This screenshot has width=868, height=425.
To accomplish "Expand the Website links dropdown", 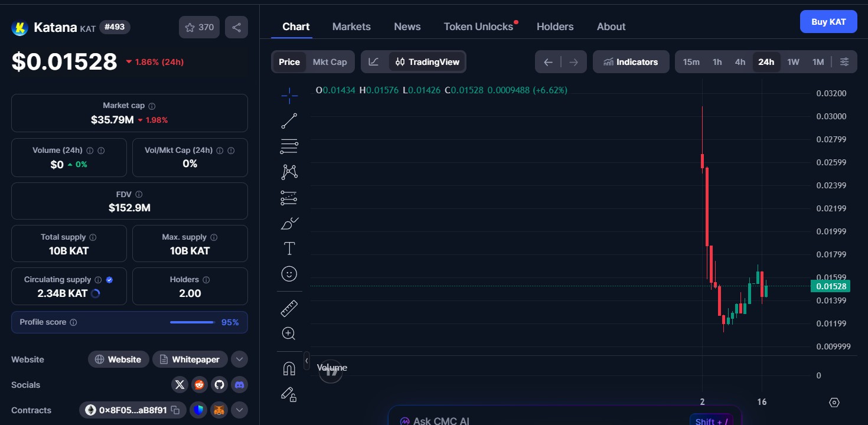I will point(239,359).
